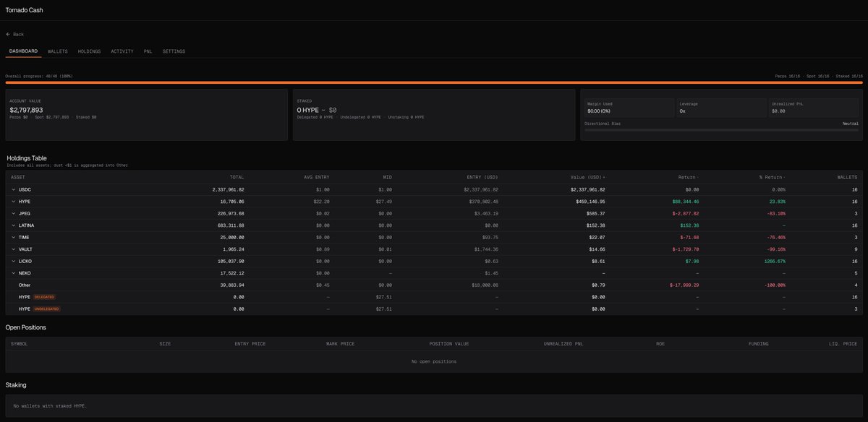Click the UNDELEGATED badge on HYPE row
Viewport: 868px width, 422px height.
tap(46, 309)
